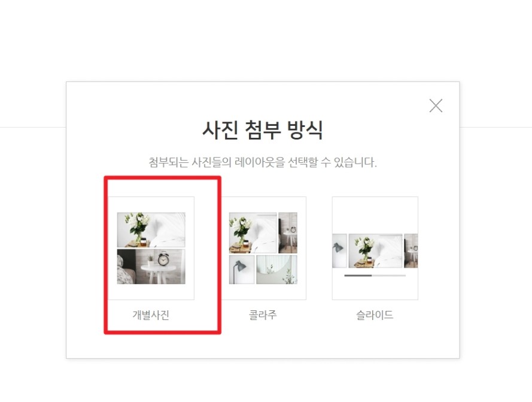This screenshot has height=402, width=532.
Task: Click the desk lamp photo in 콜라주 preview
Action: click(x=242, y=270)
